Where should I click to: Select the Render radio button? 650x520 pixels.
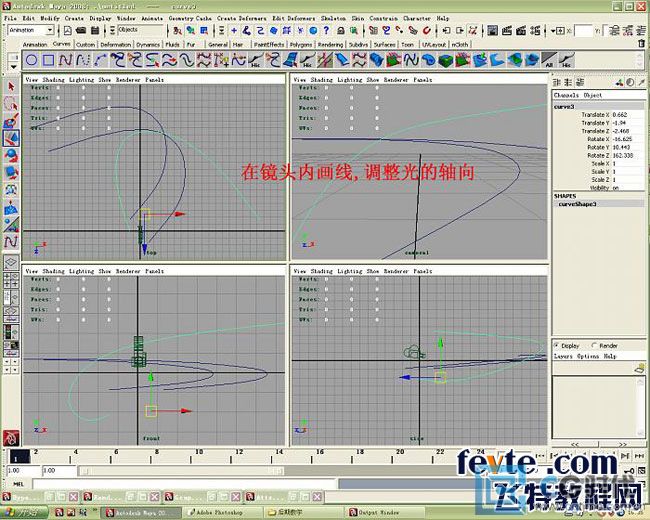point(594,346)
